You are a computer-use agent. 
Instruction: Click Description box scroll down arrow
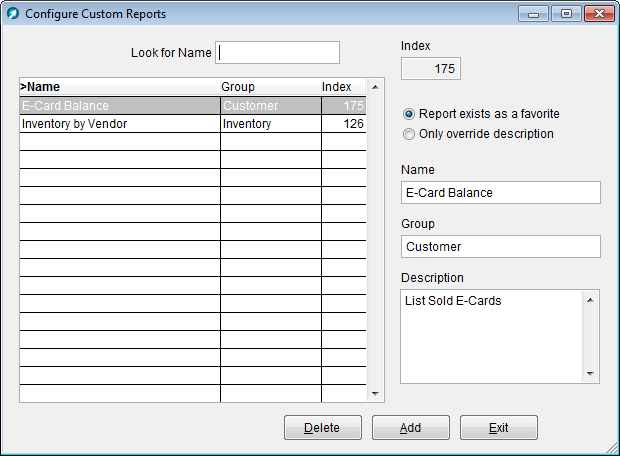click(590, 373)
